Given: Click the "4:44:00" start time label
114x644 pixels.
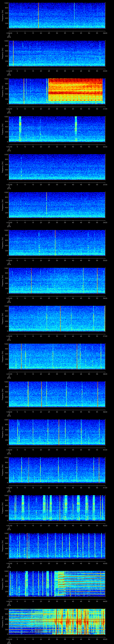Looking at the screenshot, I should click(9, 639).
